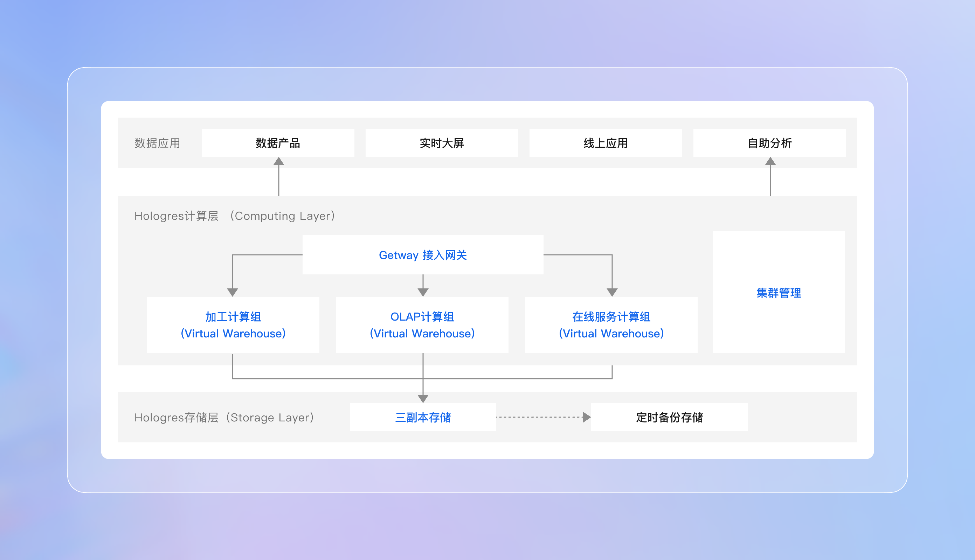
Task: Open the 在线服务计算组 (Virtual Warehouse) box
Action: 611,324
